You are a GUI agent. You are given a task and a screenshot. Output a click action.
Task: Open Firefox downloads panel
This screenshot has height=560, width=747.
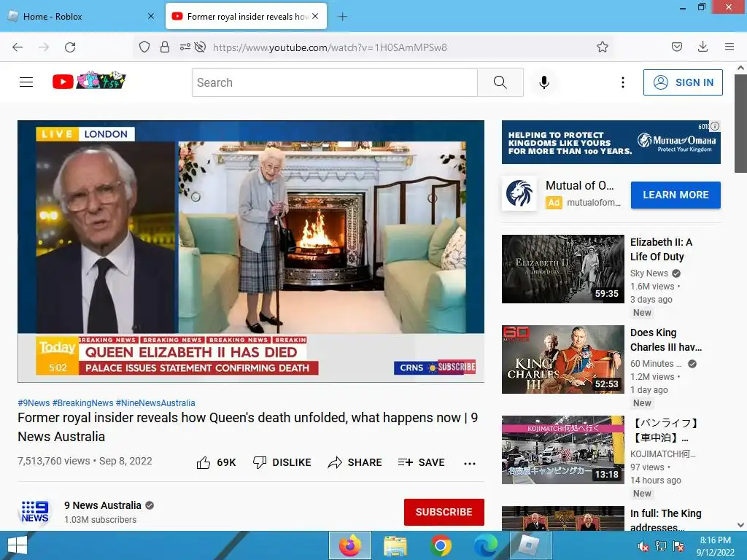tap(703, 47)
